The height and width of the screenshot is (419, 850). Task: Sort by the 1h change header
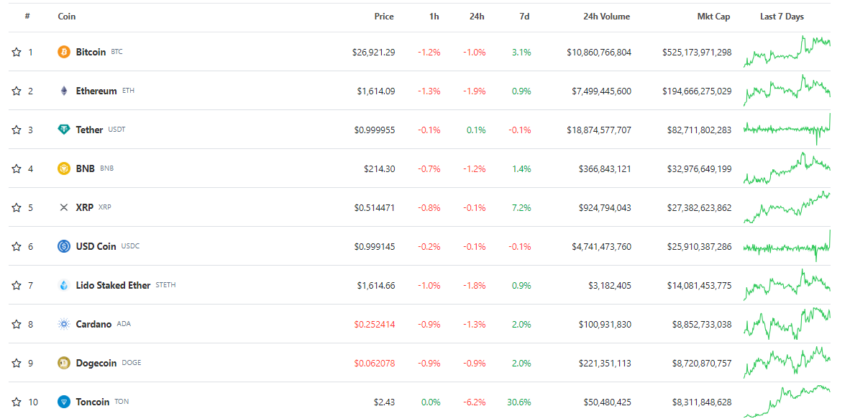pos(434,16)
